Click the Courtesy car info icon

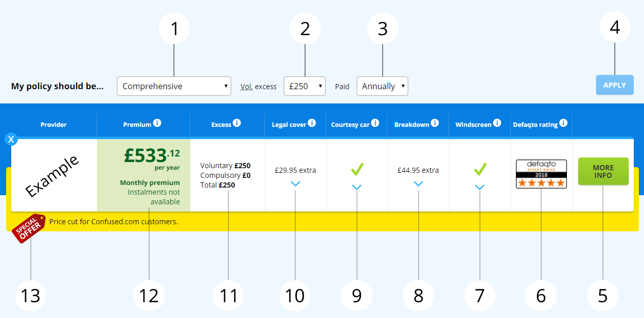pyautogui.click(x=375, y=123)
